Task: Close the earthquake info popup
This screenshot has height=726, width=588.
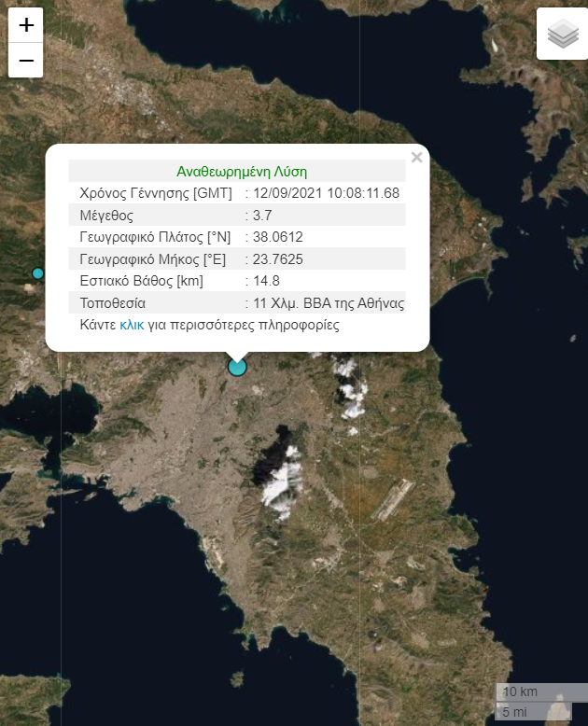Action: click(x=416, y=158)
